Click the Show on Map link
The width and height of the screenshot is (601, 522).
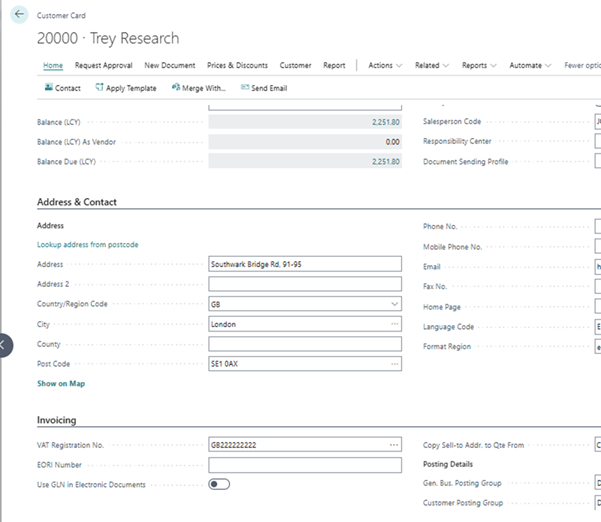[x=61, y=383]
